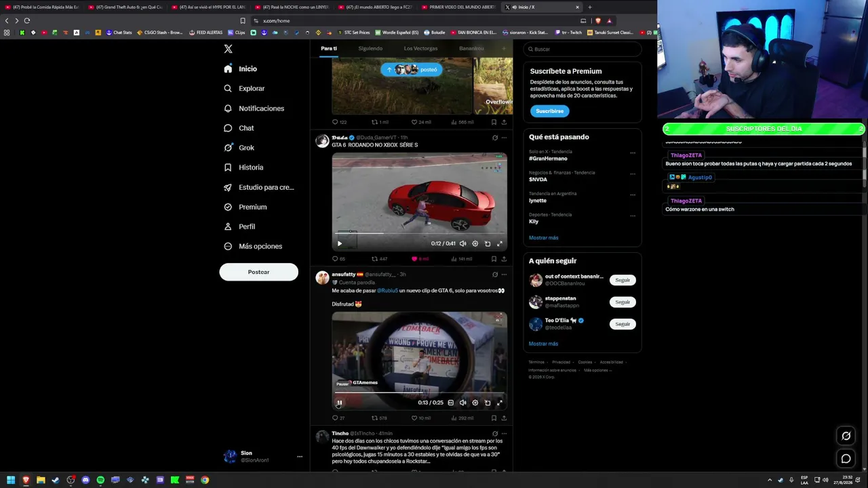Like the ansufatty post
868x488 pixels.
pos(420,418)
